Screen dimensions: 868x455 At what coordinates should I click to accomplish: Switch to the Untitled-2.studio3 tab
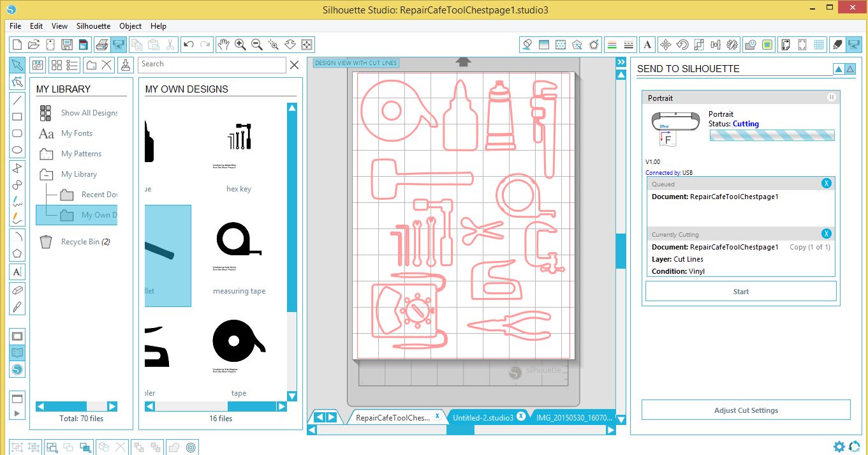click(483, 417)
